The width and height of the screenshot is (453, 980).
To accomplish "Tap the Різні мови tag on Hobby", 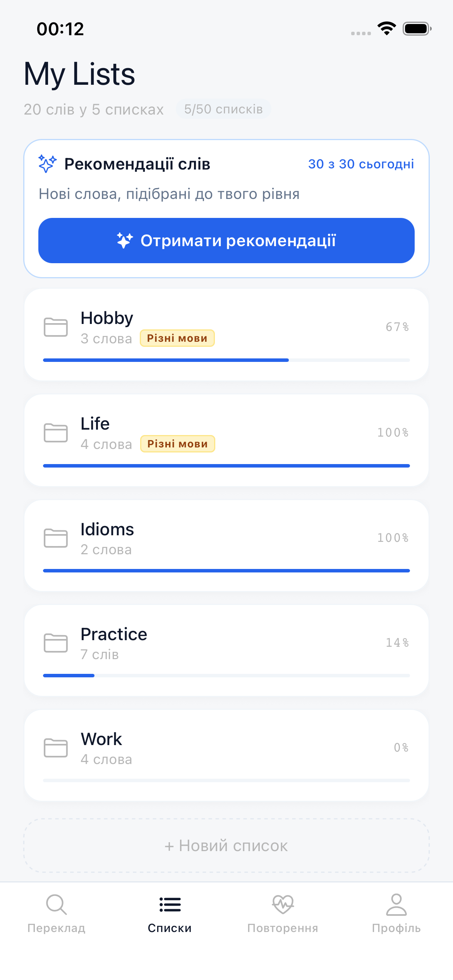I will pyautogui.click(x=177, y=338).
